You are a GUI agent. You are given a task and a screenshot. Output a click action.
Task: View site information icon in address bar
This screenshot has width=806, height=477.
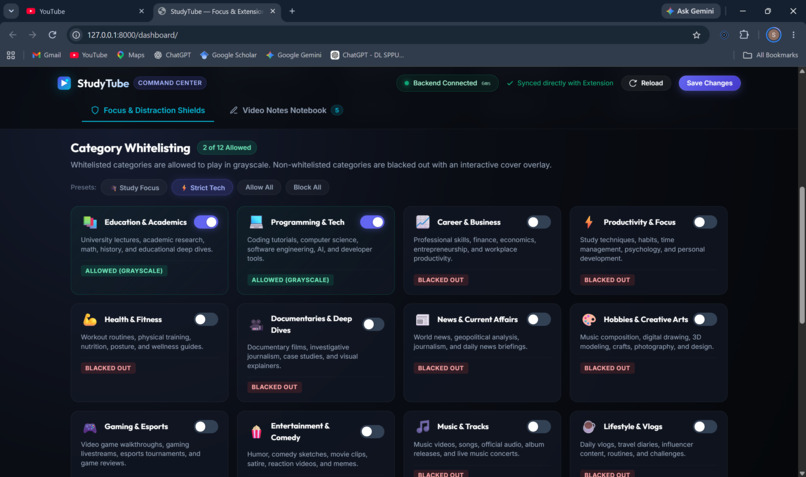(x=76, y=35)
